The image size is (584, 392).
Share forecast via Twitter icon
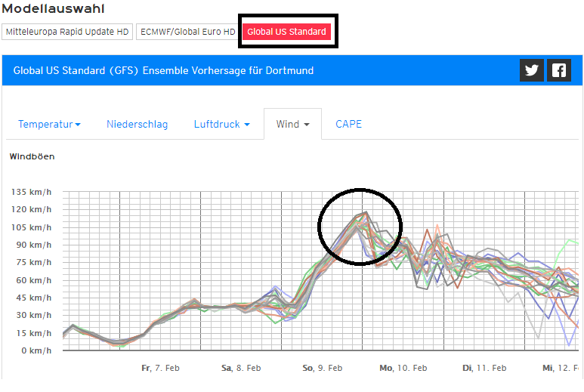pos(531,70)
